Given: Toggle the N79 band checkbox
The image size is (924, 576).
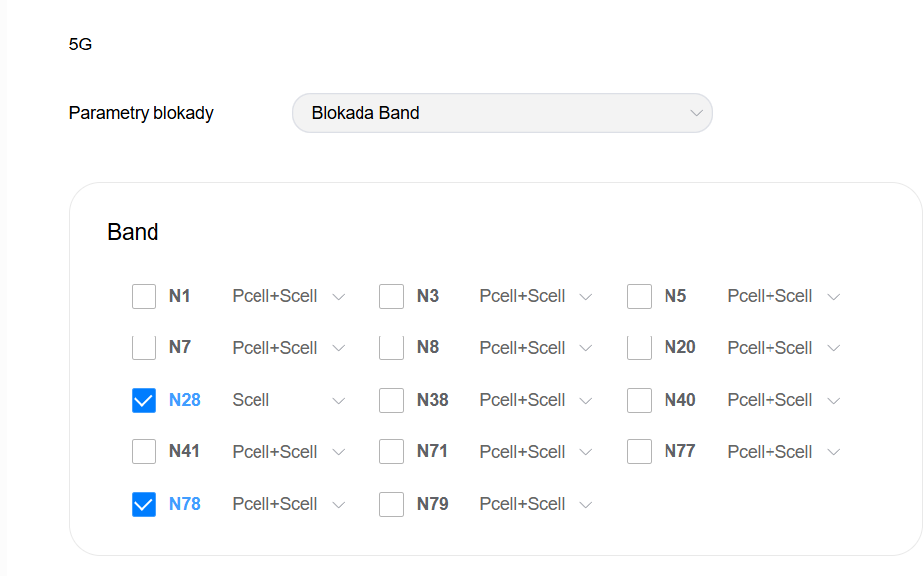Looking at the screenshot, I should tap(392, 504).
